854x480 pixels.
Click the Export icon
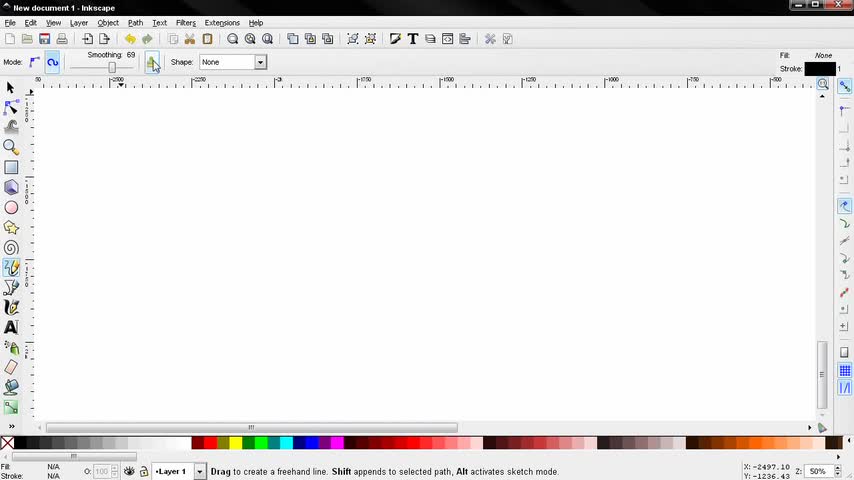tap(105, 39)
